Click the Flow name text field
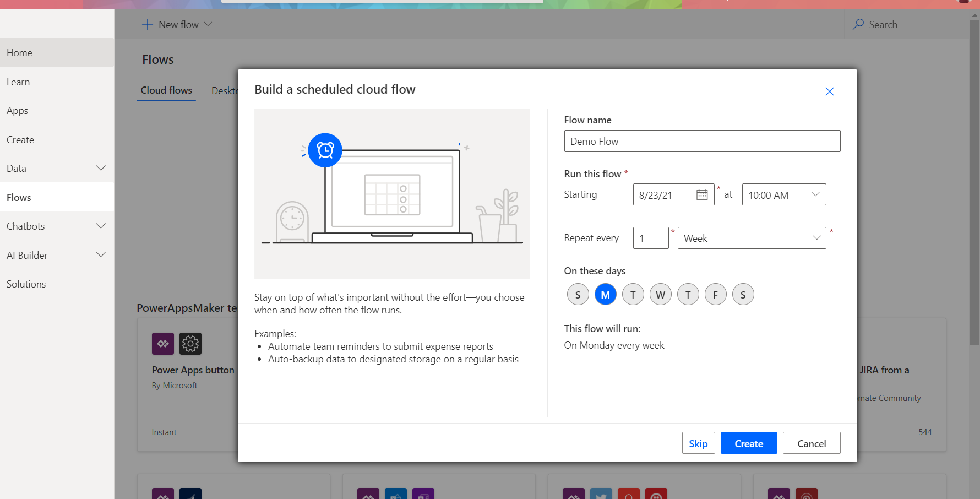This screenshot has width=980, height=499. [x=702, y=142]
